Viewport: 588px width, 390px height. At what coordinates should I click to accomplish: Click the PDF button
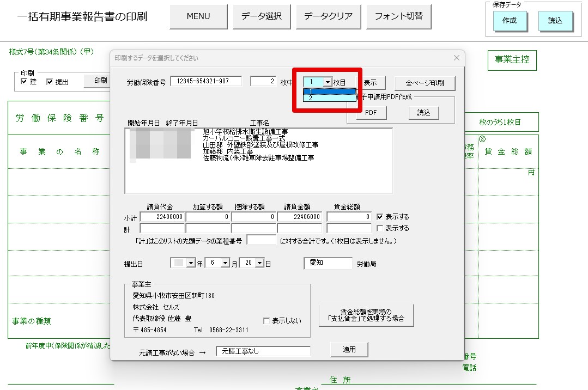(x=371, y=113)
